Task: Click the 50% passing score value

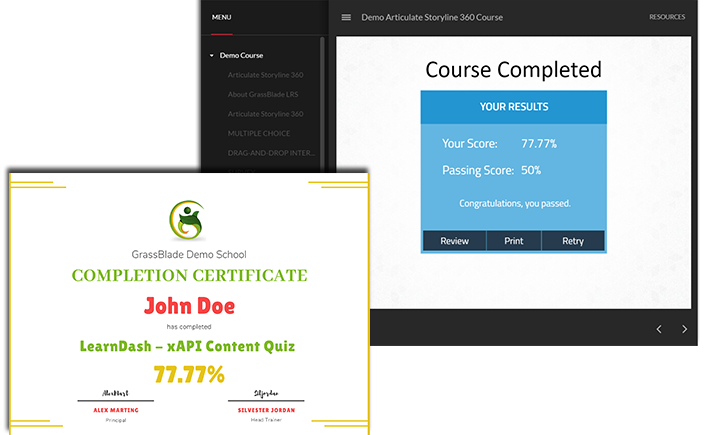Action: tap(531, 170)
